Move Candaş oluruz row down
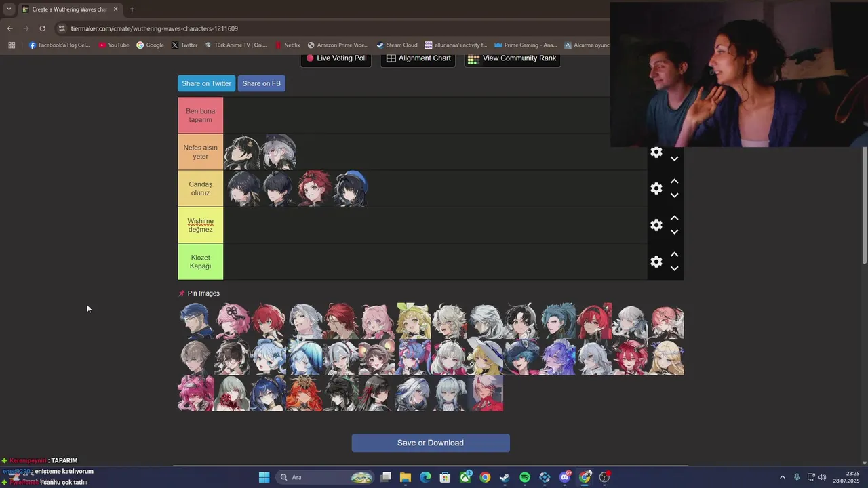868x488 pixels. pyautogui.click(x=674, y=195)
